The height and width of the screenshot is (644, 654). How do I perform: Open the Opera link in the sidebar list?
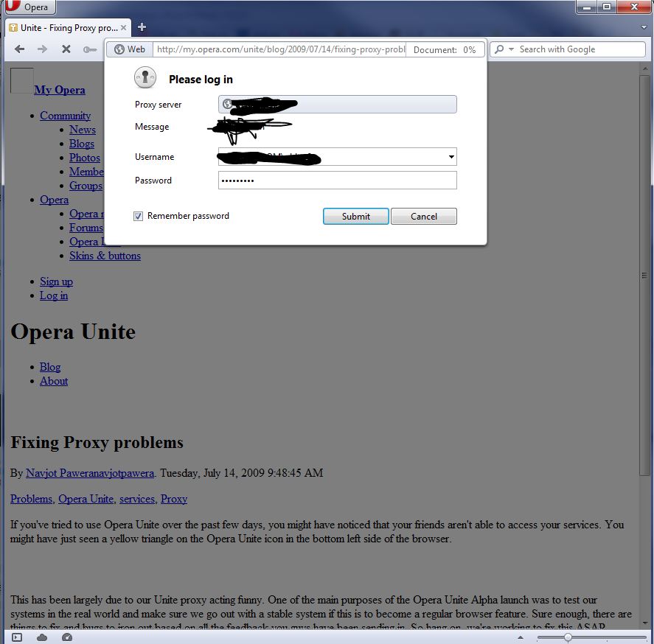(55, 200)
